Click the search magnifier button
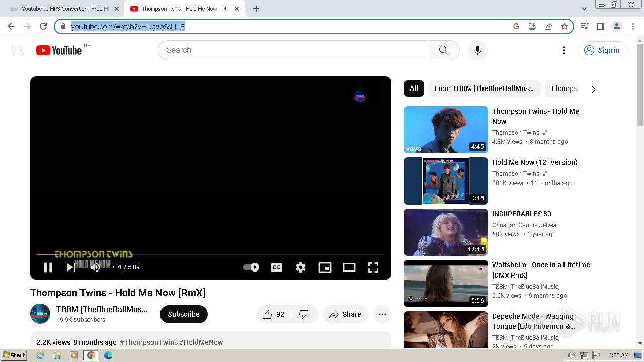The image size is (644, 362). (x=443, y=50)
